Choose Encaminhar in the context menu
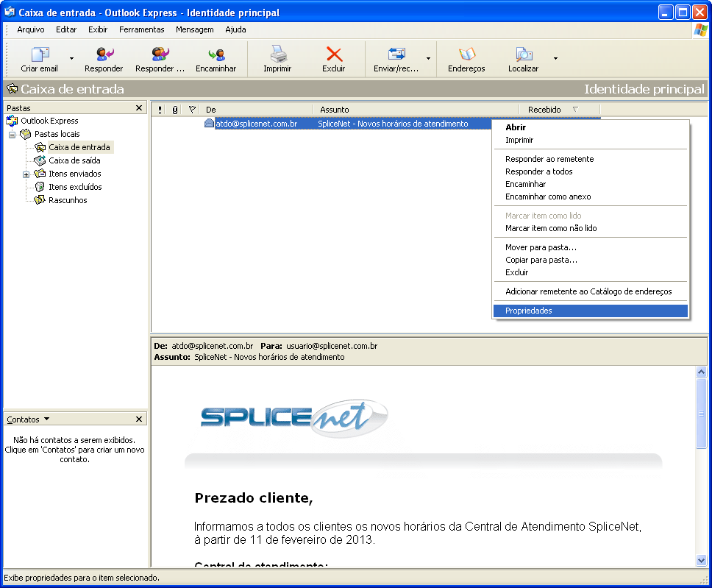This screenshot has height=588, width=712. pos(591,184)
